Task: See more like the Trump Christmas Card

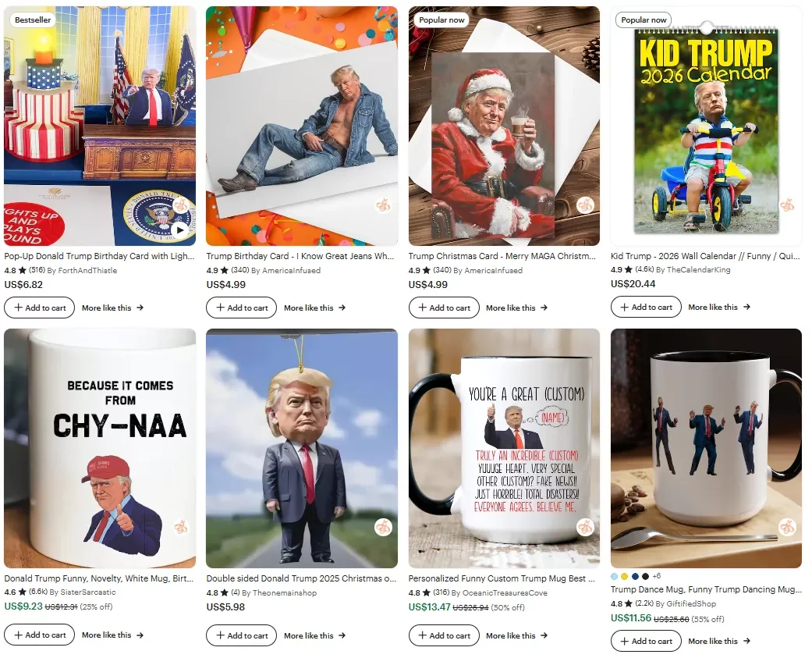Action: (516, 308)
